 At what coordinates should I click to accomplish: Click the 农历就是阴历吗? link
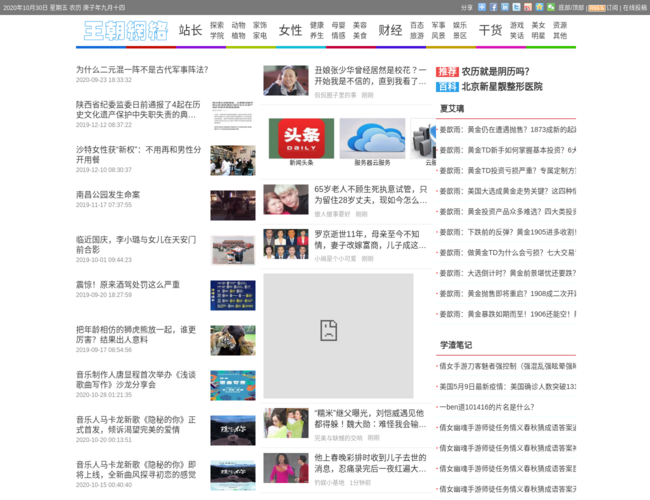(x=495, y=72)
